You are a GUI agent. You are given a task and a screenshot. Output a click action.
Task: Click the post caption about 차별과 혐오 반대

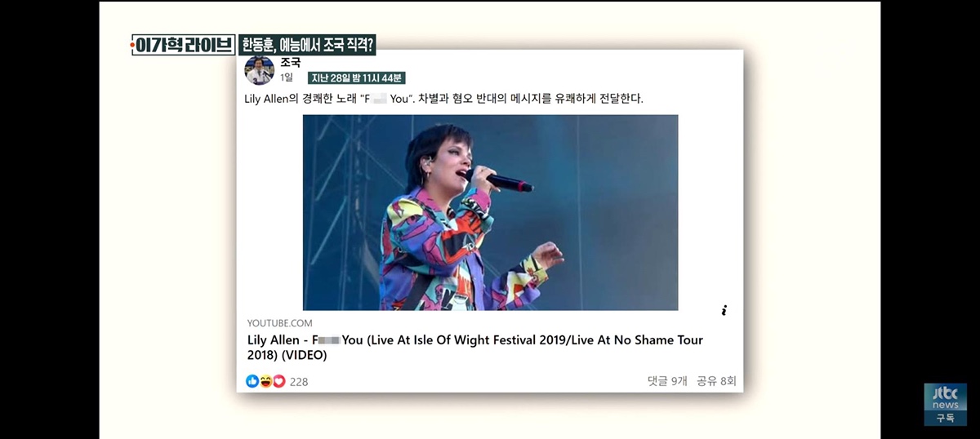pos(444,99)
